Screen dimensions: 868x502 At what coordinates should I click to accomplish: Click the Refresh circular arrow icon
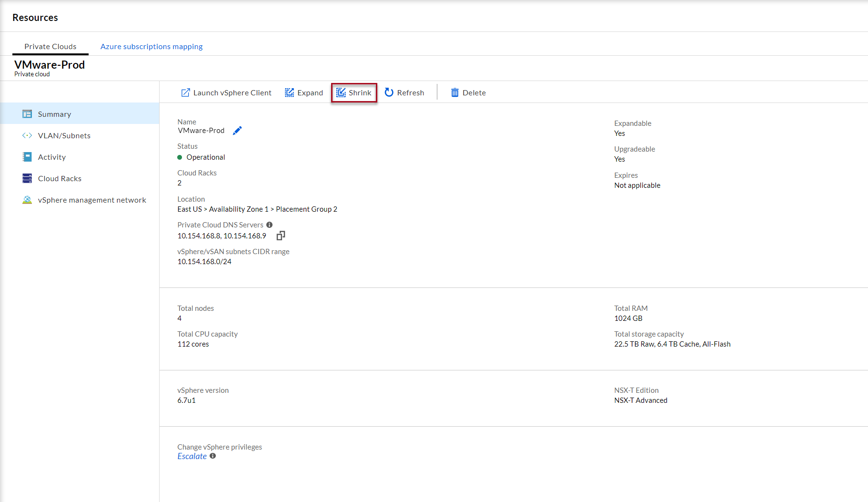389,92
